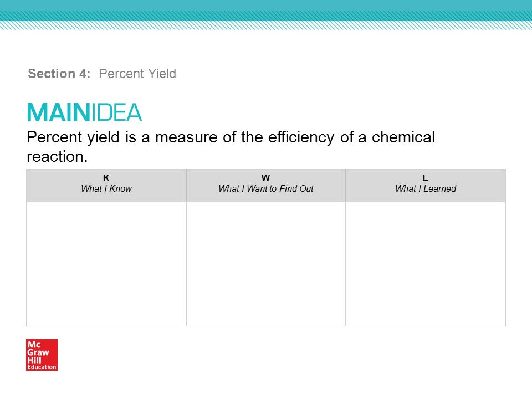This screenshot has height=399, width=532.
Task: Click the MAINIDEA heading graphic
Action: pos(84,112)
